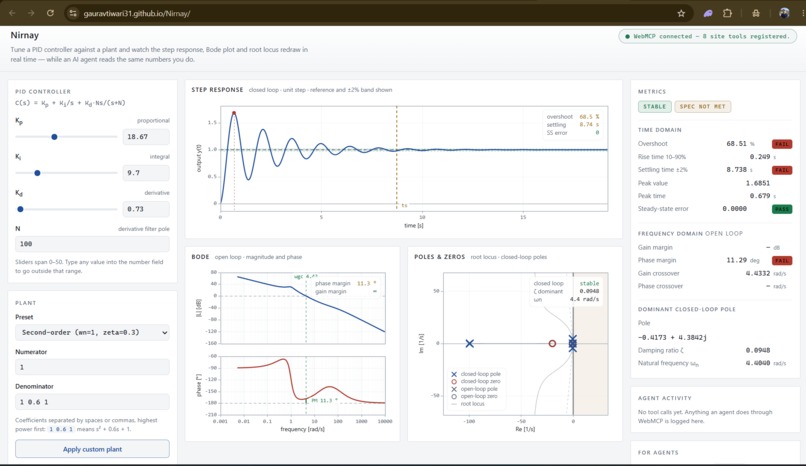Bookmark this page with star icon
This screenshot has height=466, width=806.
681,13
